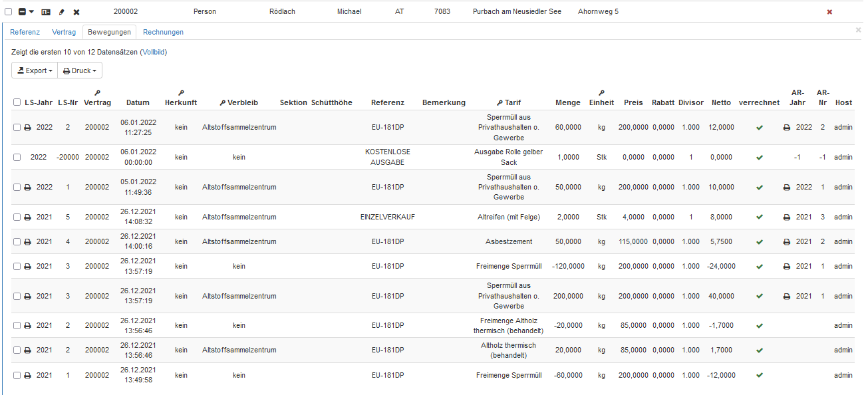Viewport: 868px width, 395px height.
Task: Sort by the Menge column header
Action: tap(568, 102)
